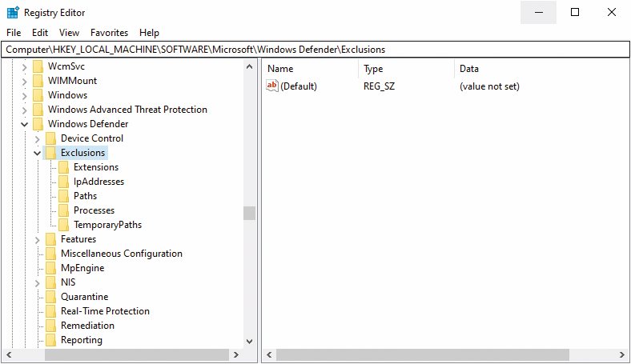Select the Quarantine key label
The height and width of the screenshot is (364, 631).
(x=85, y=297)
